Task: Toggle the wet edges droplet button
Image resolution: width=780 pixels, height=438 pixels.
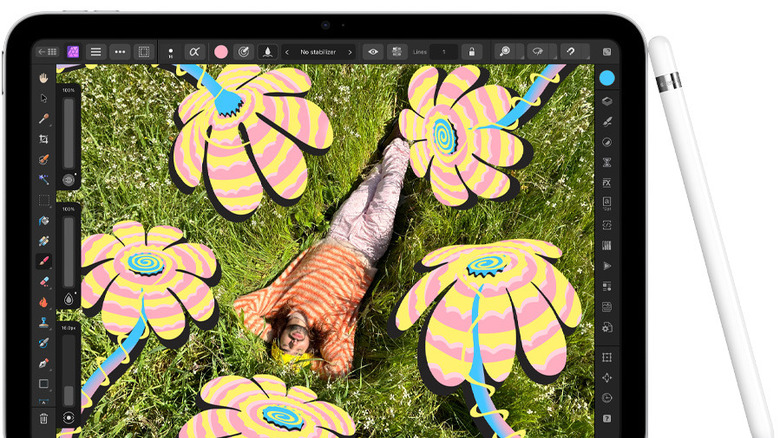Action: point(268,51)
